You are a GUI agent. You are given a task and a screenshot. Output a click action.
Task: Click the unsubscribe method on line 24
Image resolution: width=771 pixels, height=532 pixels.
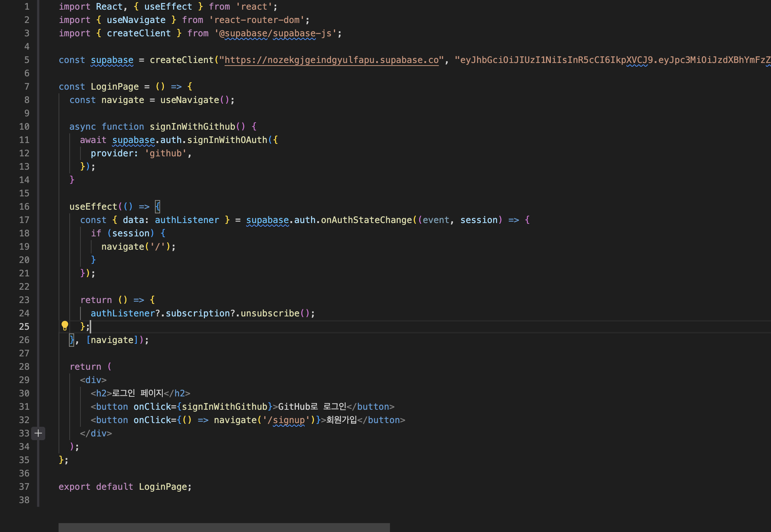[x=270, y=313]
